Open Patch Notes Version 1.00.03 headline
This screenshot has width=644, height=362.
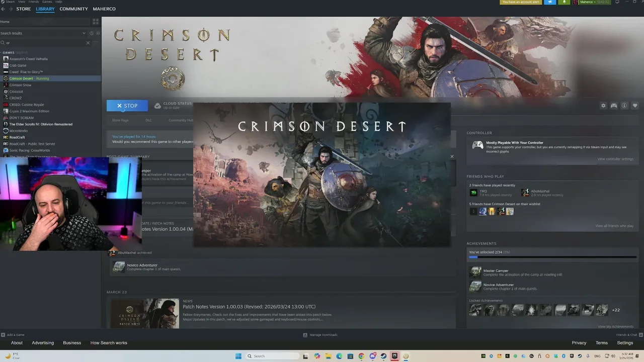[249, 307]
